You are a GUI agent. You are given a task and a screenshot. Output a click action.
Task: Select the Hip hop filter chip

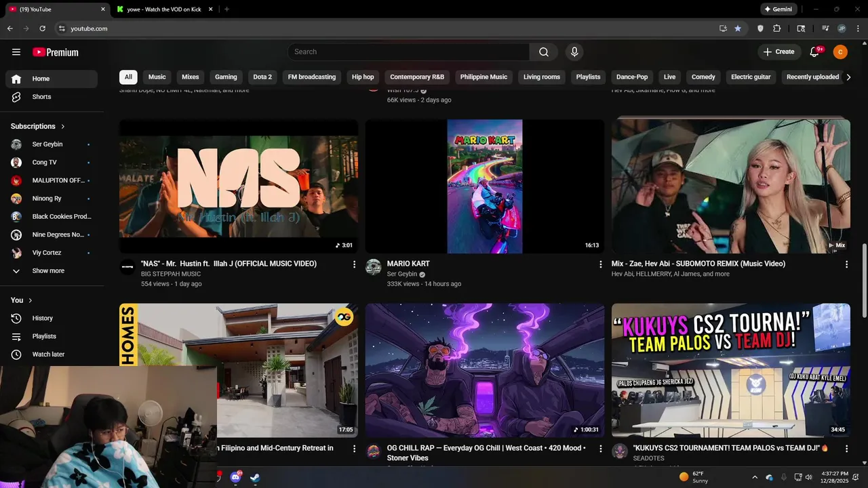click(363, 77)
